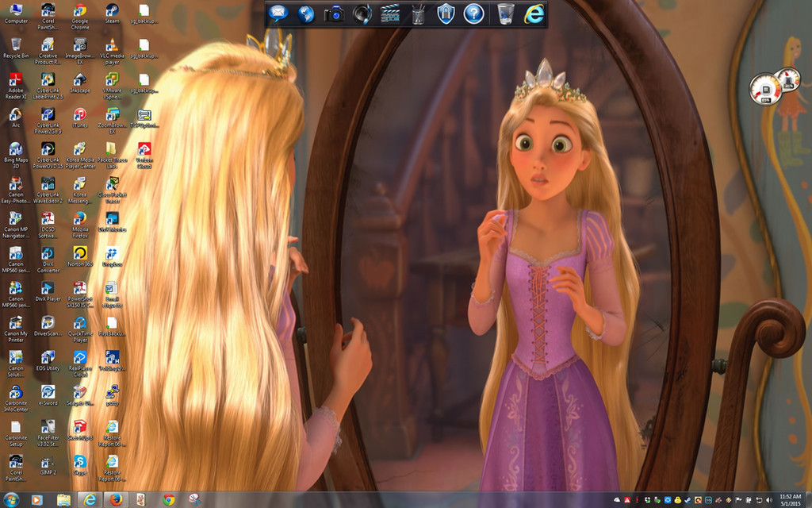Click the globe icon in top dock
This screenshot has width=812, height=508.
click(x=306, y=14)
